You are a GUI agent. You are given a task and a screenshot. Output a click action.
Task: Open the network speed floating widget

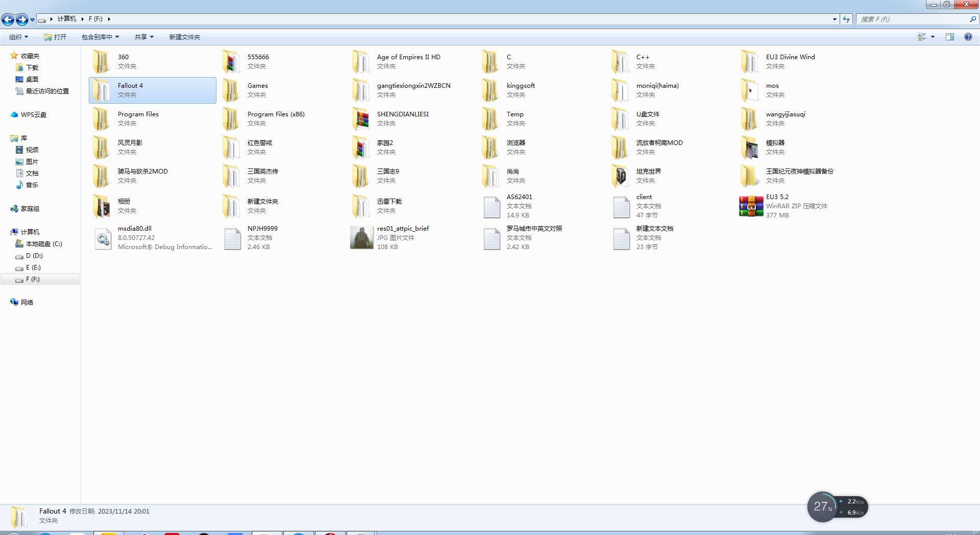838,507
